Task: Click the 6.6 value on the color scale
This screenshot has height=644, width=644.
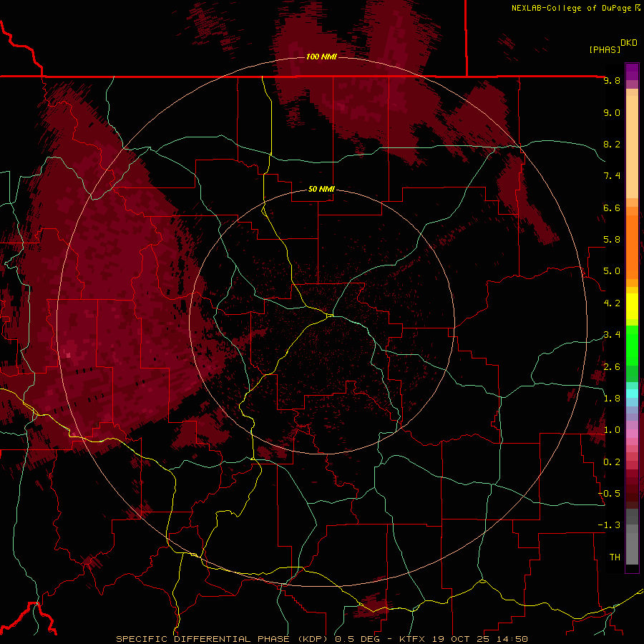Action: pos(612,208)
